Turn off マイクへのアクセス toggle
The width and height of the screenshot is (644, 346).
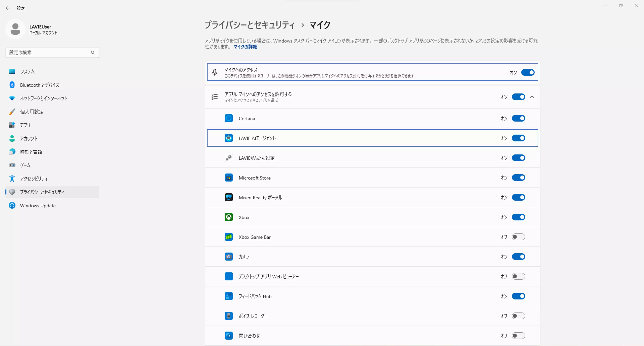[x=528, y=72]
